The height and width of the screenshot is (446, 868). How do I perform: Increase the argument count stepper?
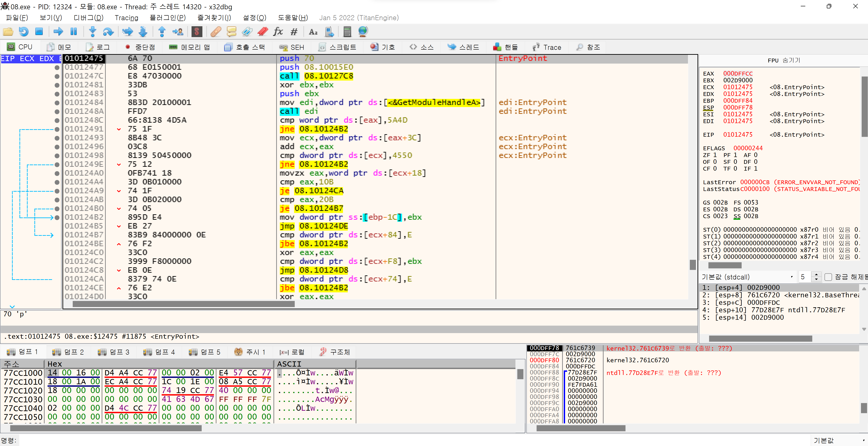point(816,274)
